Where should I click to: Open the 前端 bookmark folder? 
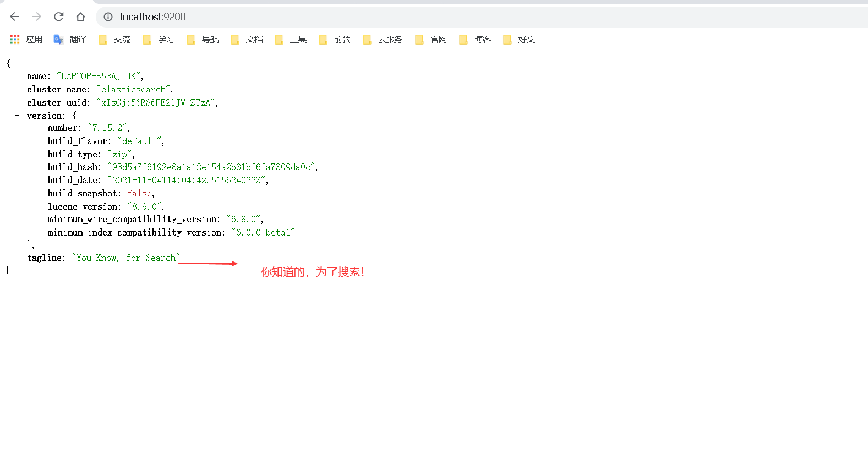(x=335, y=40)
